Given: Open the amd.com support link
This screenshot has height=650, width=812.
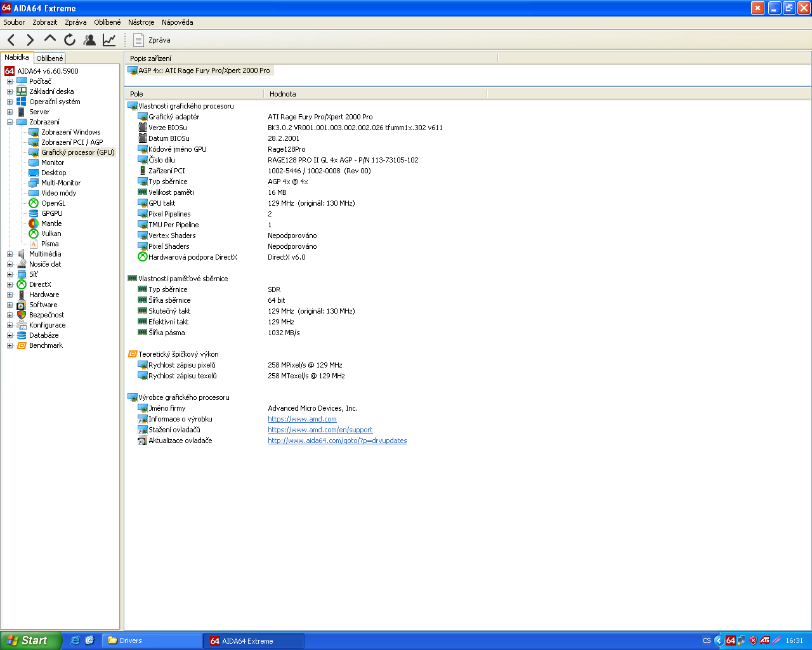Looking at the screenshot, I should tap(320, 430).
